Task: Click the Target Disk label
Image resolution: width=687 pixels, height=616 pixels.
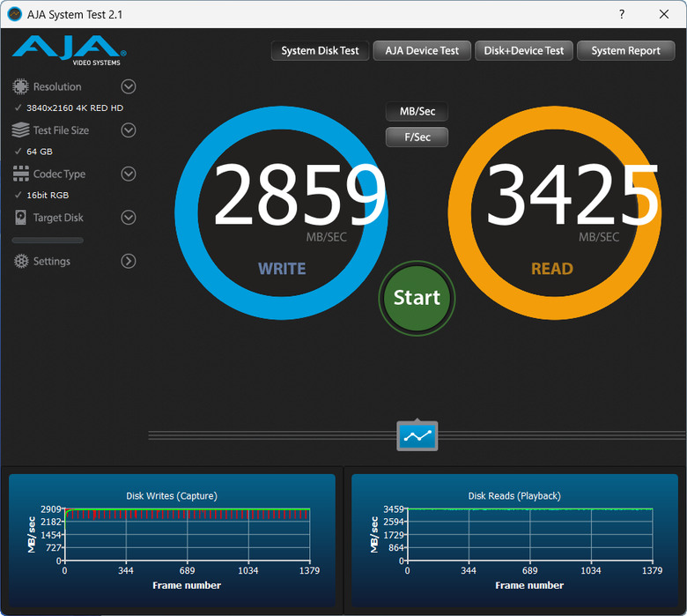Action: pyautogui.click(x=58, y=218)
